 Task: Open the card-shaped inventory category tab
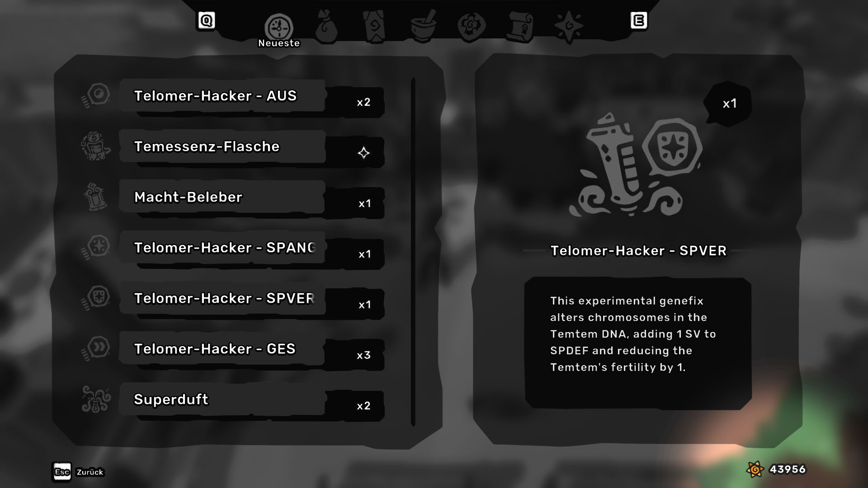tap(375, 27)
